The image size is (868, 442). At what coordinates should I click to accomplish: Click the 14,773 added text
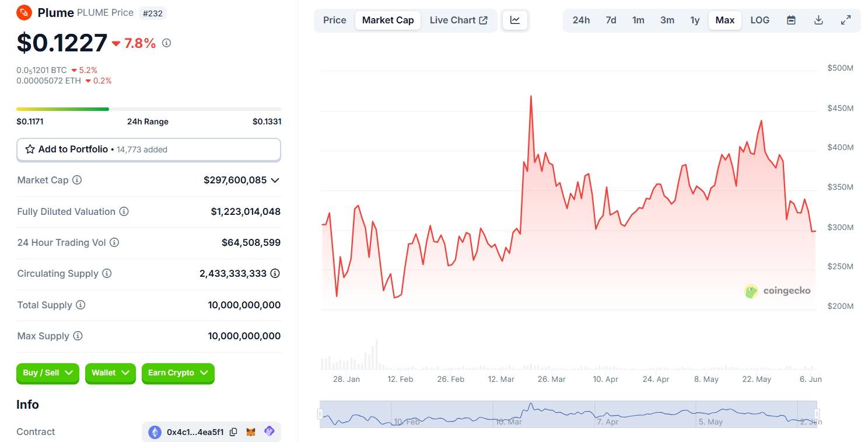(142, 149)
